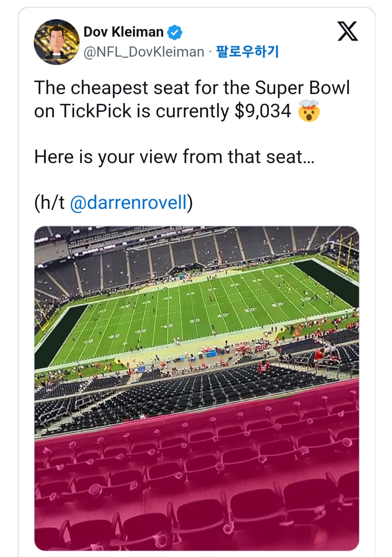The image size is (392, 557).
Task: Open the @darrenrovell mention
Action: [x=128, y=202]
